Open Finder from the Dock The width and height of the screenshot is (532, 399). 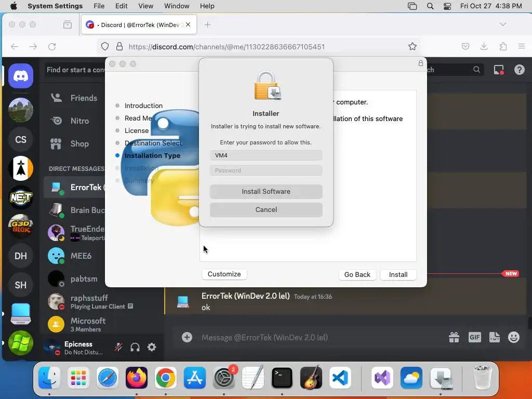pos(49,378)
